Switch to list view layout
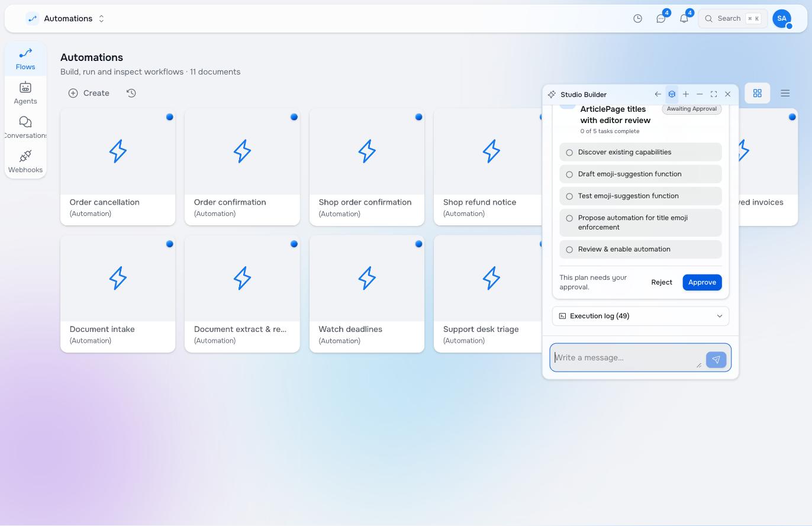The width and height of the screenshot is (812, 526). [x=785, y=93]
